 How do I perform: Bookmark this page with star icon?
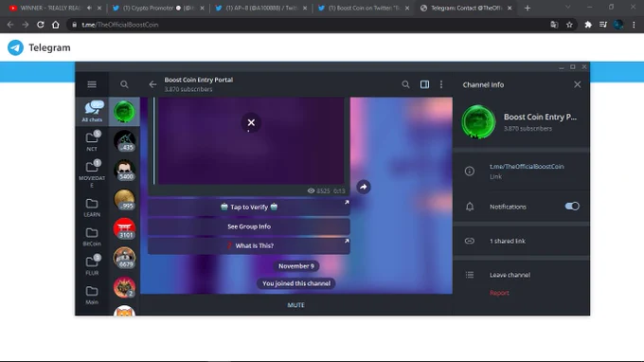569,25
